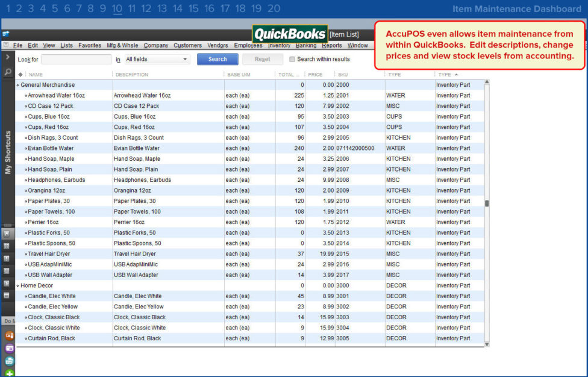The width and height of the screenshot is (588, 377).
Task: Click the purple round card icon in sidebar
Action: coord(10,348)
